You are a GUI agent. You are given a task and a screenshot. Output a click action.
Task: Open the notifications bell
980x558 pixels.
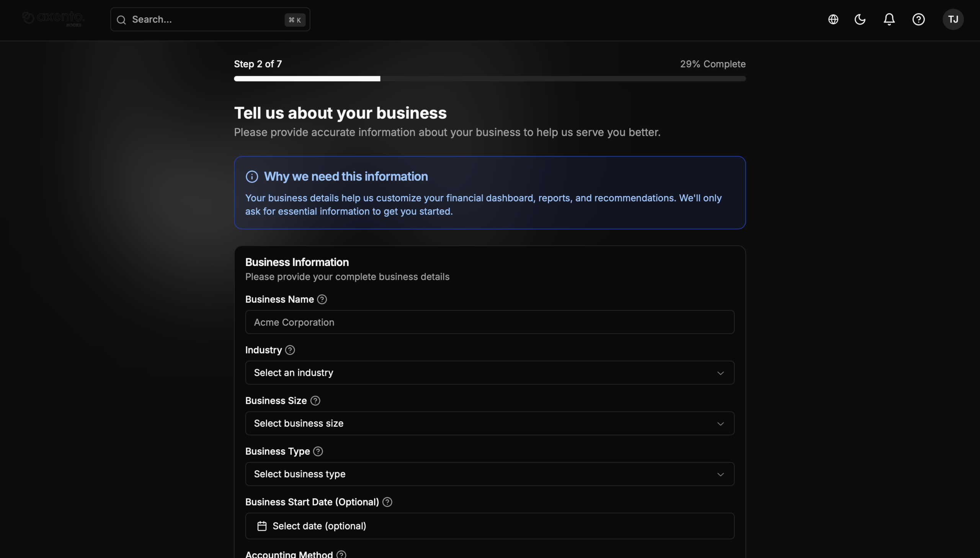pyautogui.click(x=889, y=19)
